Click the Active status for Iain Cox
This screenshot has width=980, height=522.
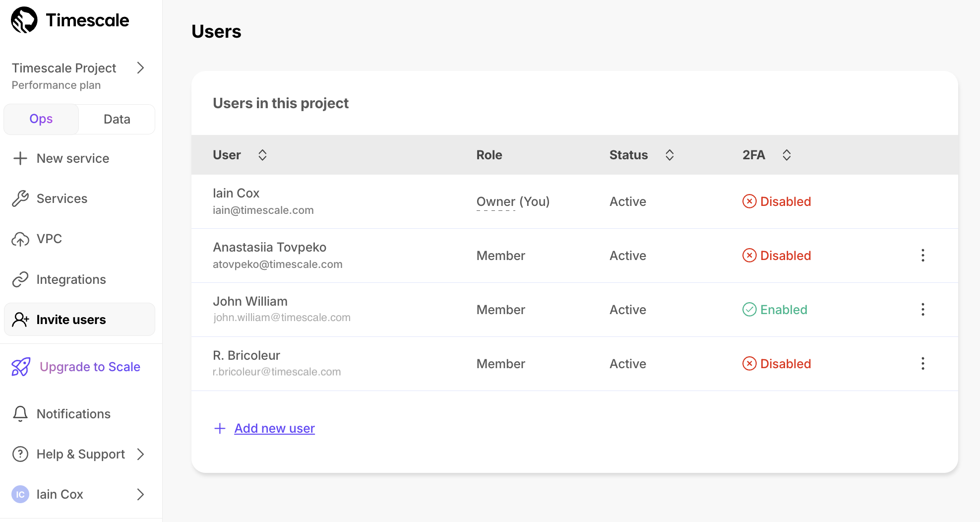pos(627,201)
